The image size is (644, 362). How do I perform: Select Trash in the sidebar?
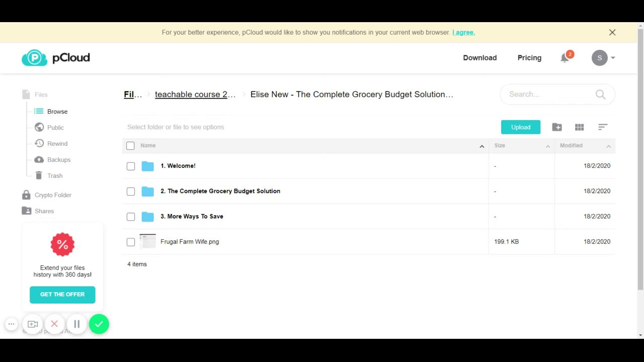pyautogui.click(x=55, y=176)
